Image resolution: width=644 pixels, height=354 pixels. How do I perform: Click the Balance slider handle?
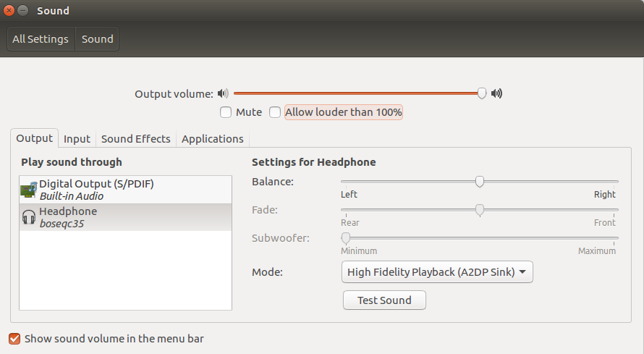pyautogui.click(x=479, y=182)
